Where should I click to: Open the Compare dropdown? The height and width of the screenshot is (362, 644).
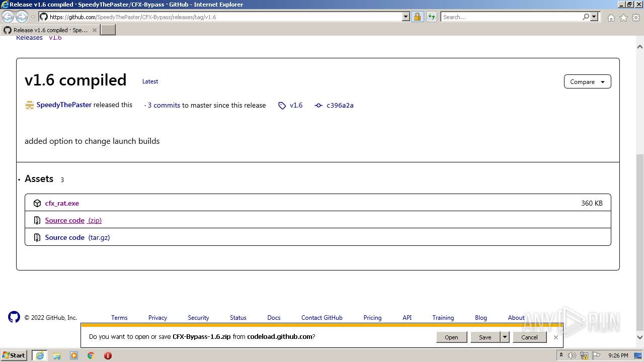point(587,81)
